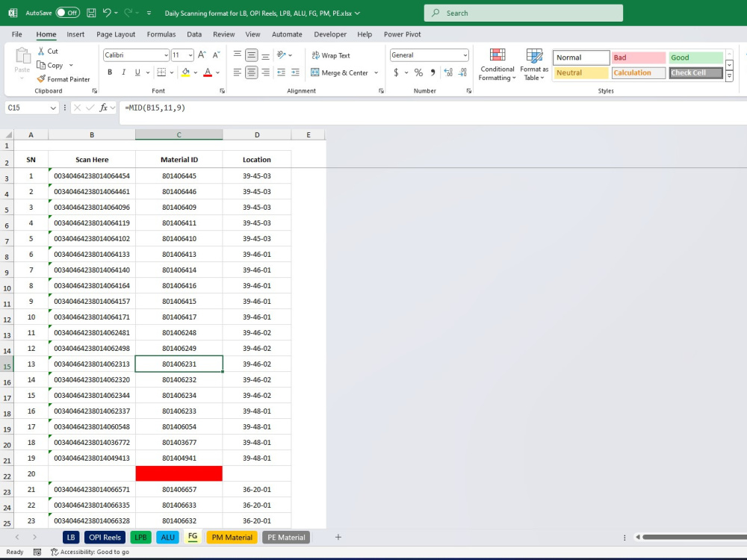Click Increase Decimal icon
Image resolution: width=747 pixels, height=560 pixels.
tap(448, 72)
